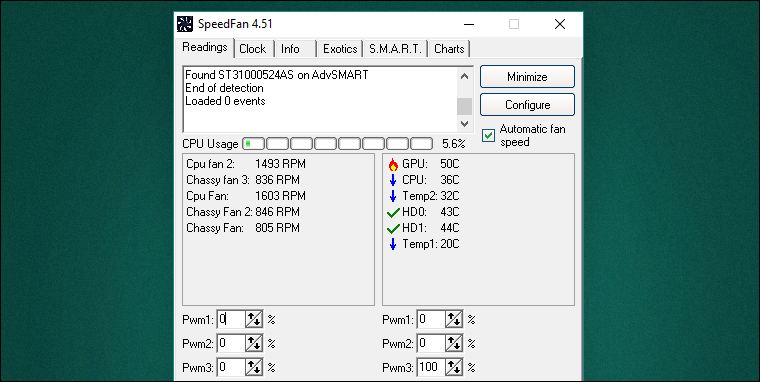Click the blue down arrow beside Temp2
760x382 pixels.
[393, 196]
